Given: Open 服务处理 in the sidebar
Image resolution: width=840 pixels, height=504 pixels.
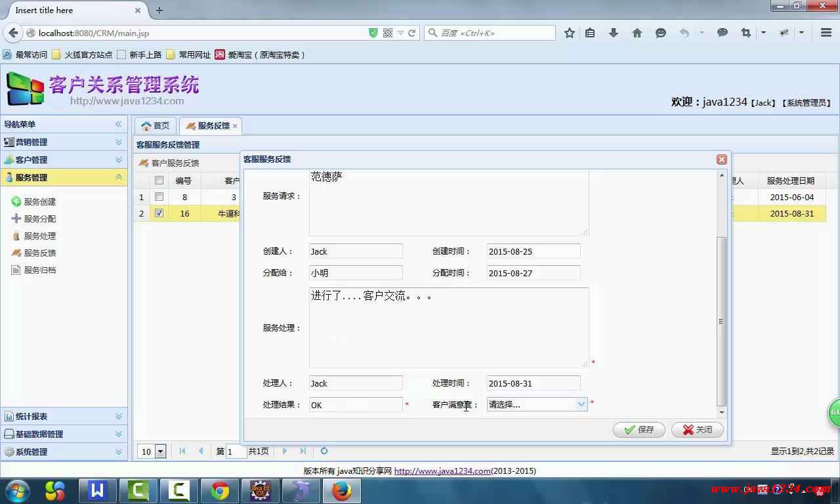Looking at the screenshot, I should pyautogui.click(x=33, y=236).
